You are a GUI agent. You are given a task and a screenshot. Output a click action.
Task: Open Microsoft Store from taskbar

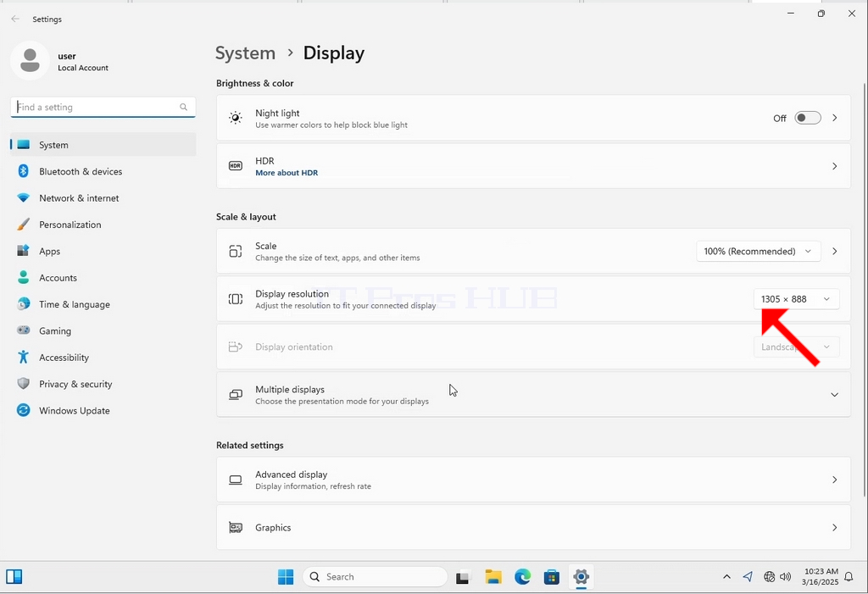tap(551, 577)
